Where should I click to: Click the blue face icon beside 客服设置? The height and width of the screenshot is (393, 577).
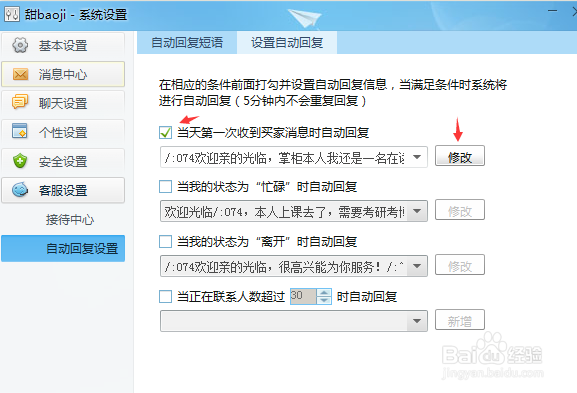(20, 190)
